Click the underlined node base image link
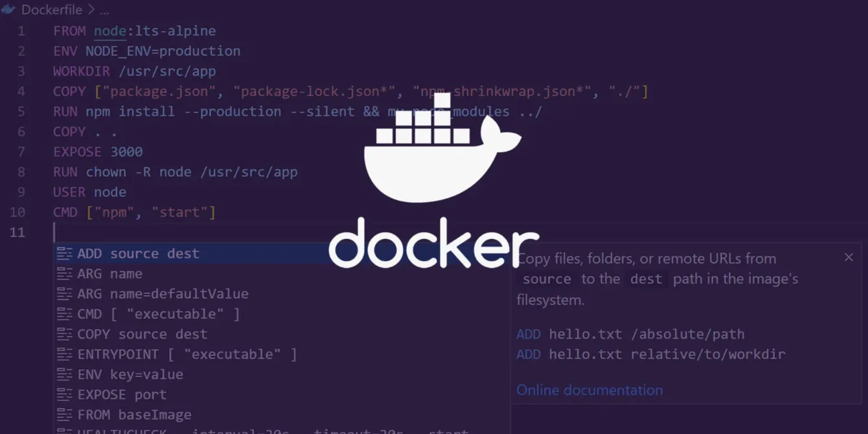Screen dimensions: 868x434 pos(109,30)
